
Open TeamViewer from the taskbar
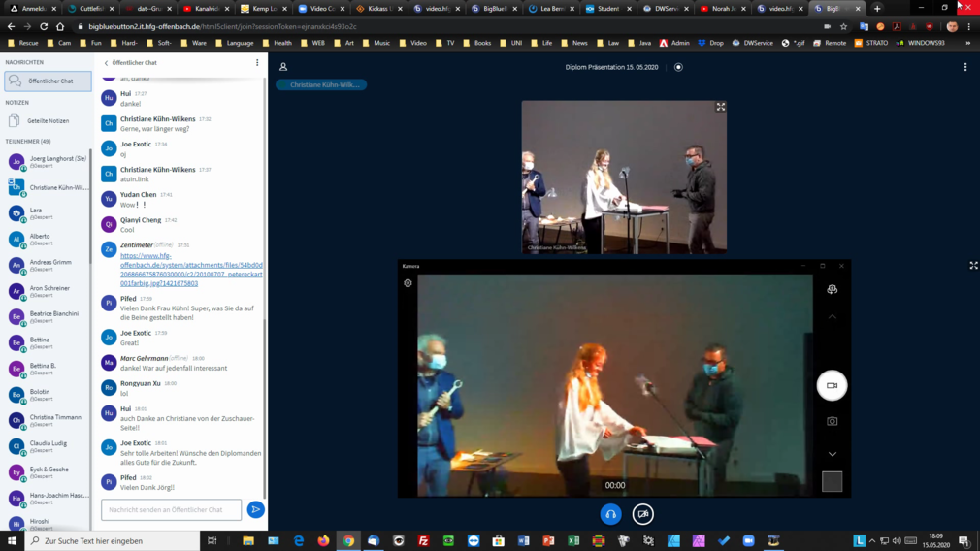tap(474, 541)
